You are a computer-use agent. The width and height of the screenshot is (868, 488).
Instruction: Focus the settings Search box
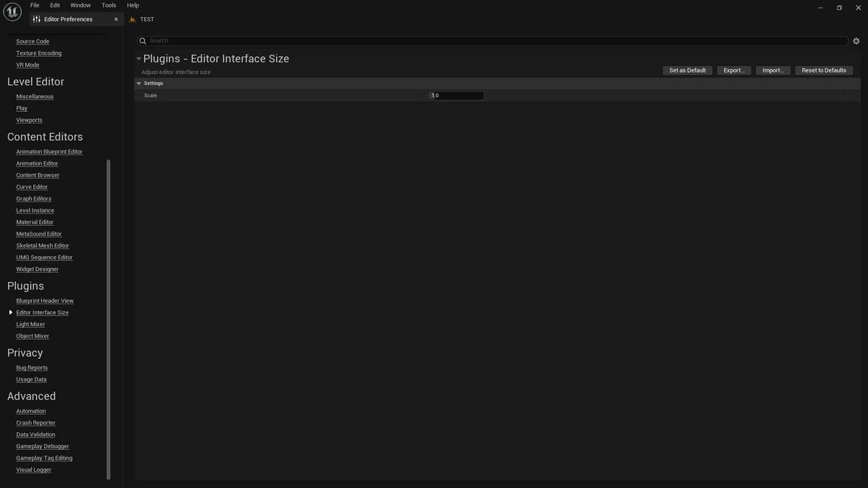point(493,41)
